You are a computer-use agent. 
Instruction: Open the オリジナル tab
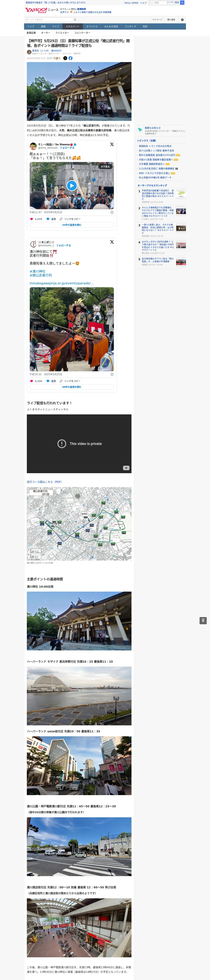(92, 27)
